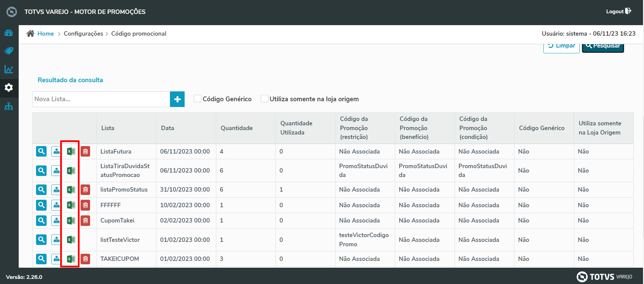644x284 pixels.
Task: Open the hierarchy tree icon in sidebar
Action: pyautogui.click(x=9, y=106)
